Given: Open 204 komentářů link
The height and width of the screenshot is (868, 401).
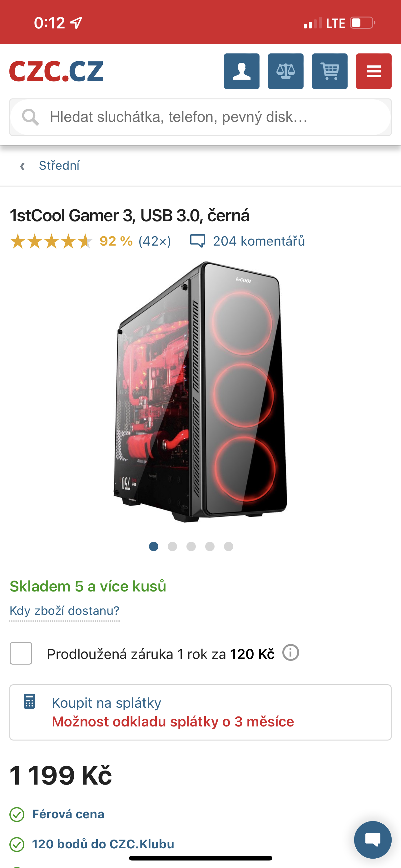Looking at the screenshot, I should point(259,241).
